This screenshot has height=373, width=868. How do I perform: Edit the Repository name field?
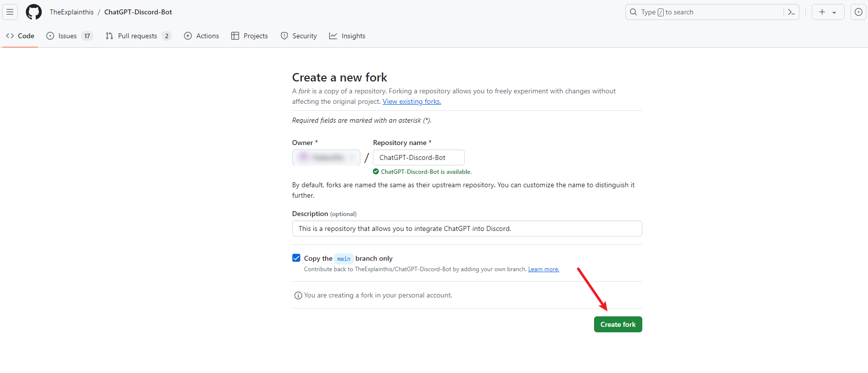point(419,157)
